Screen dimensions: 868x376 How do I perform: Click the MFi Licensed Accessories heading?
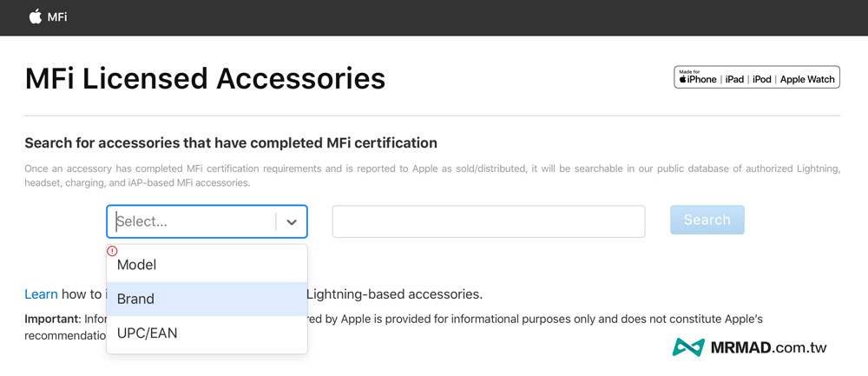click(x=205, y=78)
